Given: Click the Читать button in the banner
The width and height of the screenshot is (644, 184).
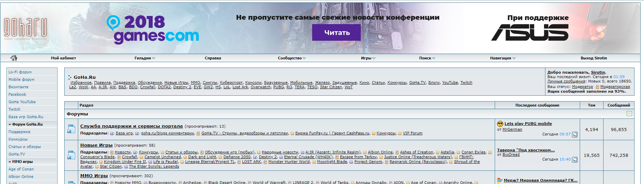Looking at the screenshot, I should click(x=337, y=33).
